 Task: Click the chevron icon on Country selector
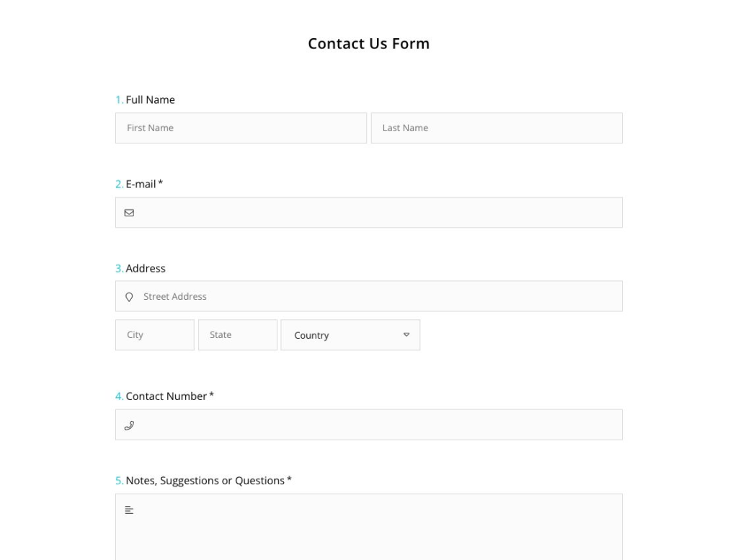(406, 334)
